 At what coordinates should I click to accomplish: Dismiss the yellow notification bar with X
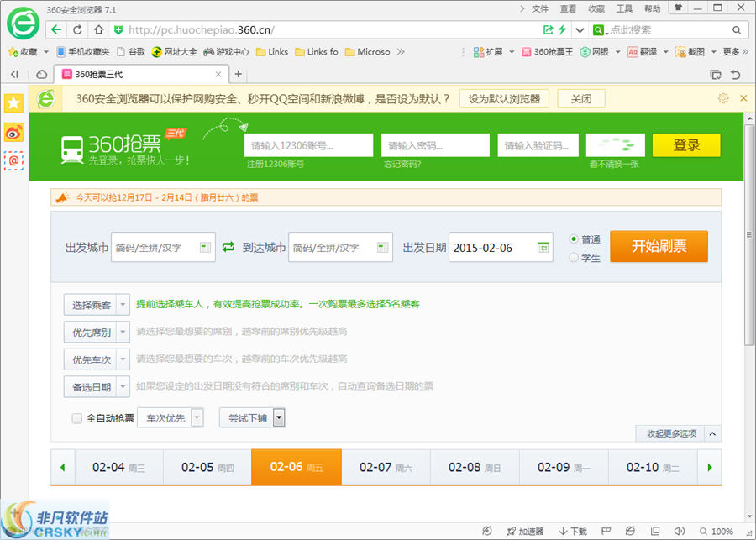[743, 98]
